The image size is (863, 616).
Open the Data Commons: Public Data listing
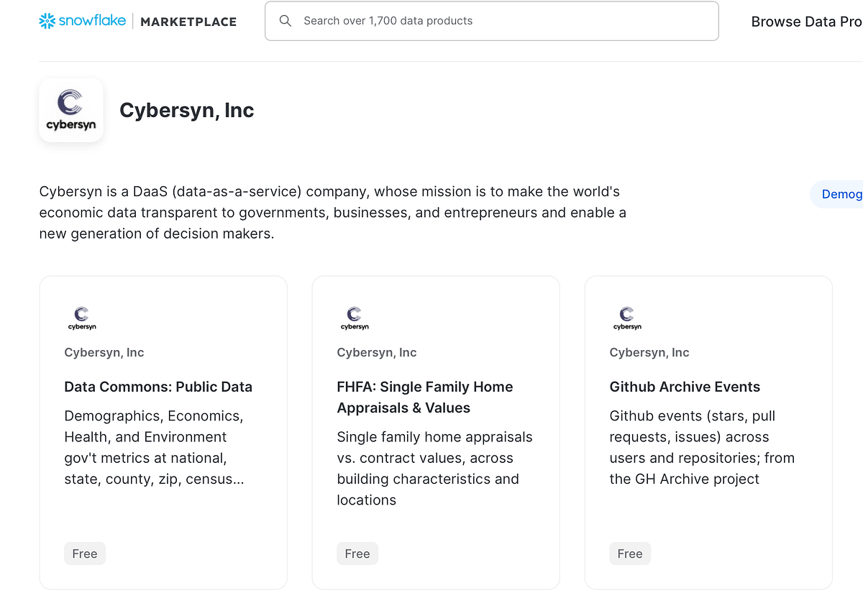coord(158,387)
